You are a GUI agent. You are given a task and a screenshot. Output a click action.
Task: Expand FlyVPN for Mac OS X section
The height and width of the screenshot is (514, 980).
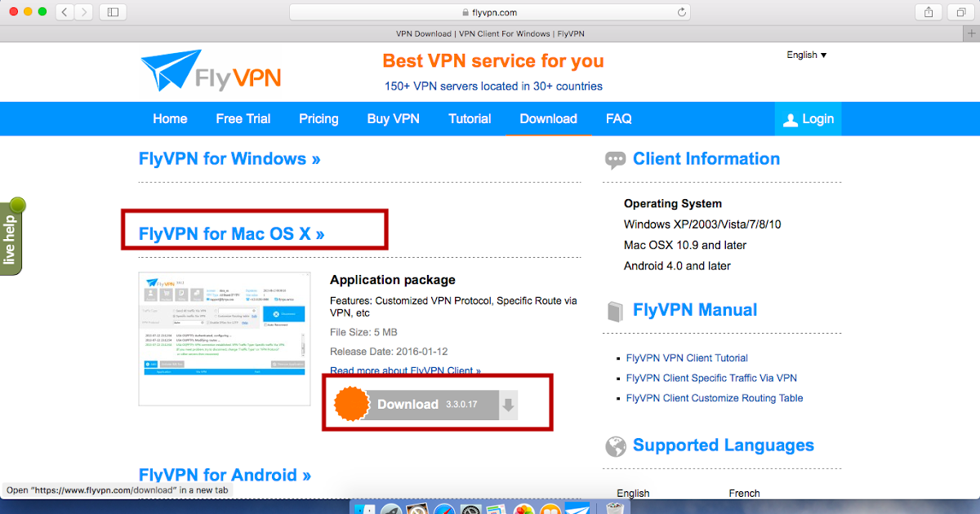tap(232, 233)
